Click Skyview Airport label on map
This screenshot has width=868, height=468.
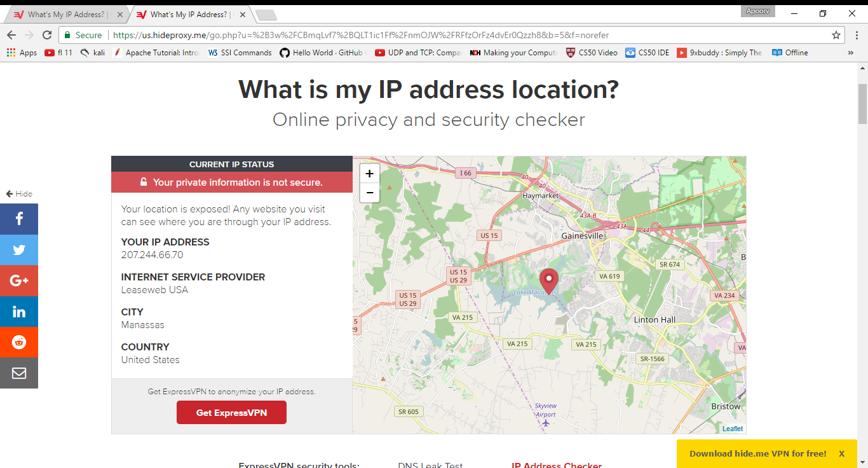click(x=545, y=410)
